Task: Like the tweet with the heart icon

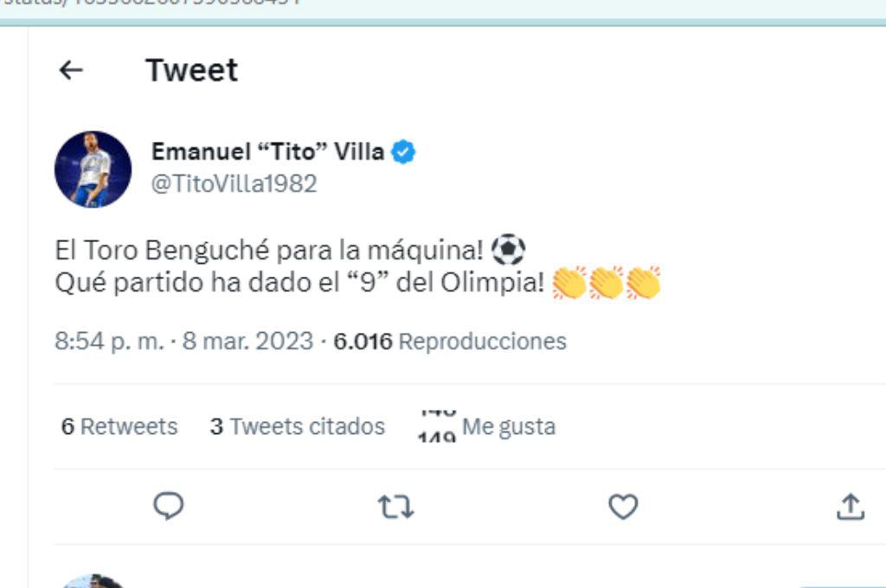Action: pyautogui.click(x=625, y=508)
